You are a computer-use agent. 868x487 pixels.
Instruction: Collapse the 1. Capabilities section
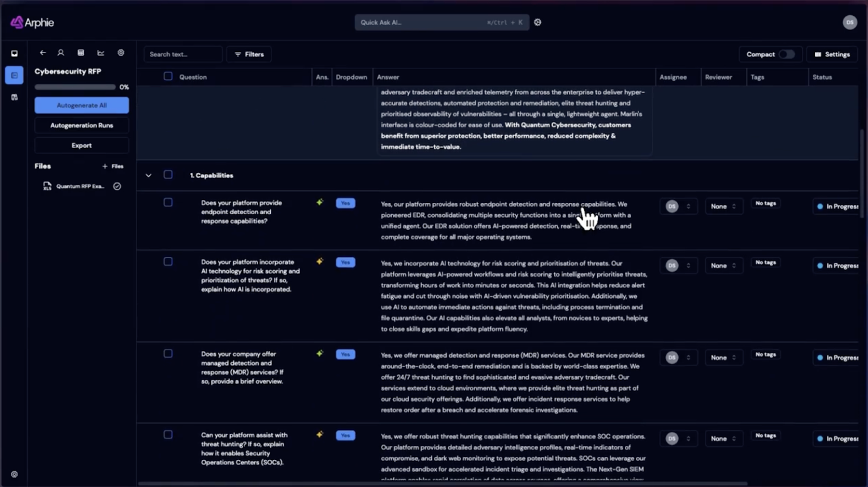tap(149, 175)
